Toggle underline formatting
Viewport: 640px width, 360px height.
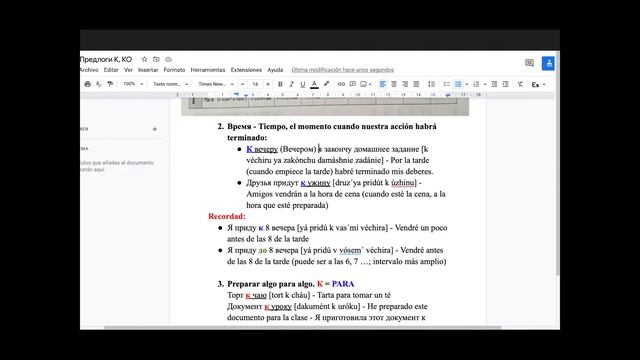[x=302, y=84]
